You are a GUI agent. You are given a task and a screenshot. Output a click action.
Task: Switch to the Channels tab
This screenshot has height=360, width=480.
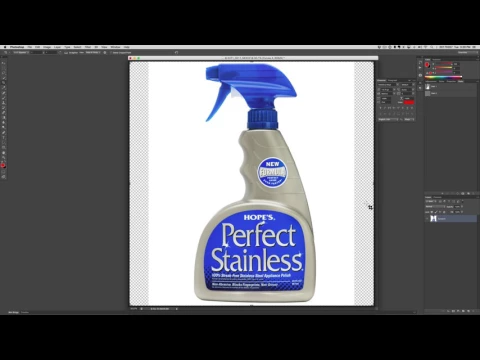point(437,197)
